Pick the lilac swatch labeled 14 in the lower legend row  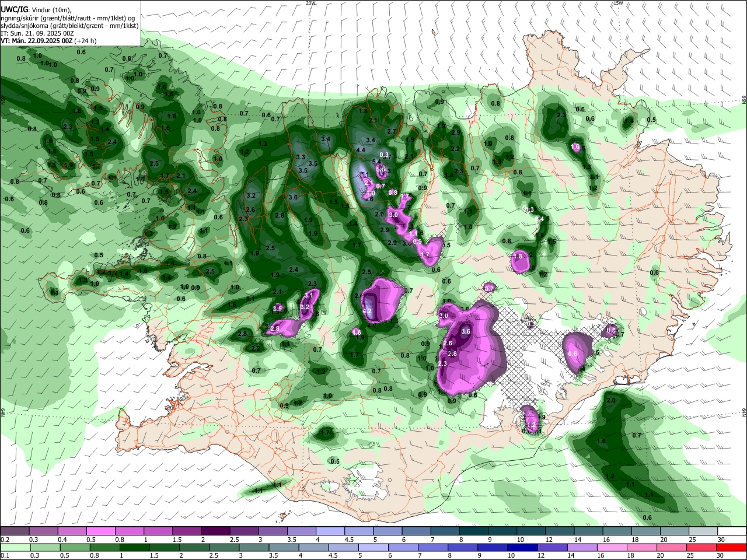(x=582, y=547)
